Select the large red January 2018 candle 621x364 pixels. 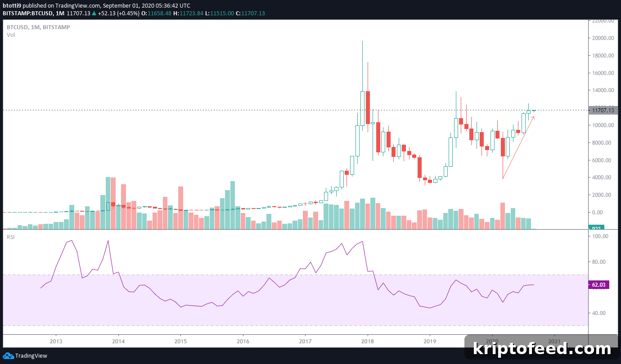(368, 107)
